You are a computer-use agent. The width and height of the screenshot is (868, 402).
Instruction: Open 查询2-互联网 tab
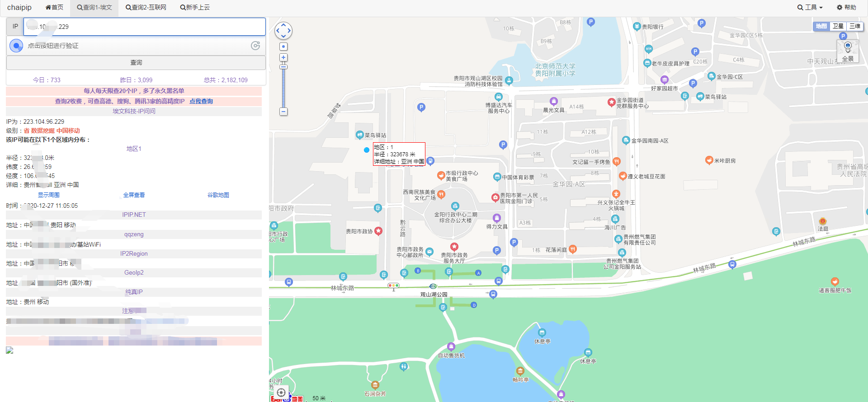pyautogui.click(x=146, y=7)
